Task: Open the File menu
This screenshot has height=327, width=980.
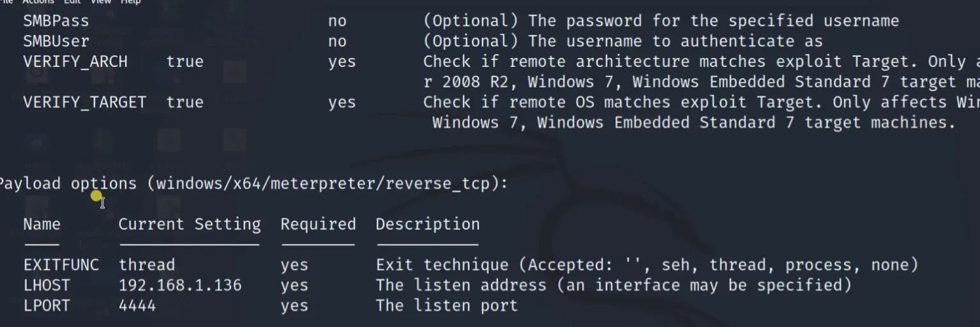Action: coord(6,2)
